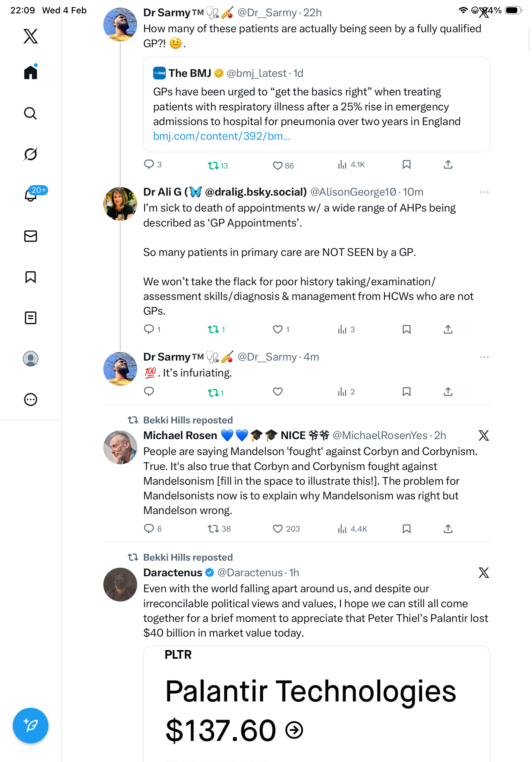Open Grok from the sidebar

coord(31,154)
